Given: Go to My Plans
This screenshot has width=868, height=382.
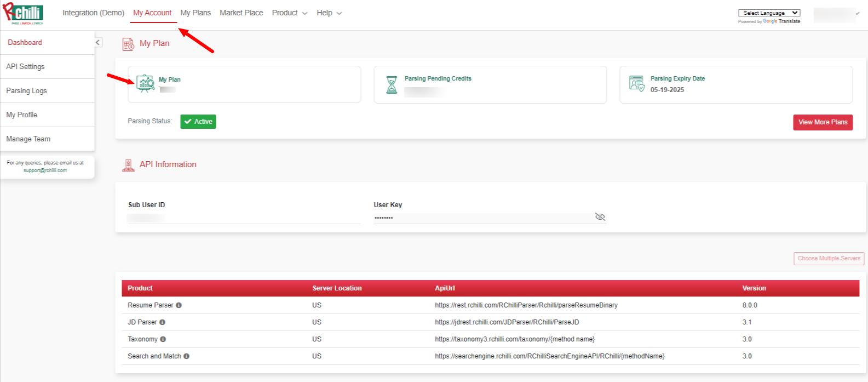Looking at the screenshot, I should click(x=196, y=13).
